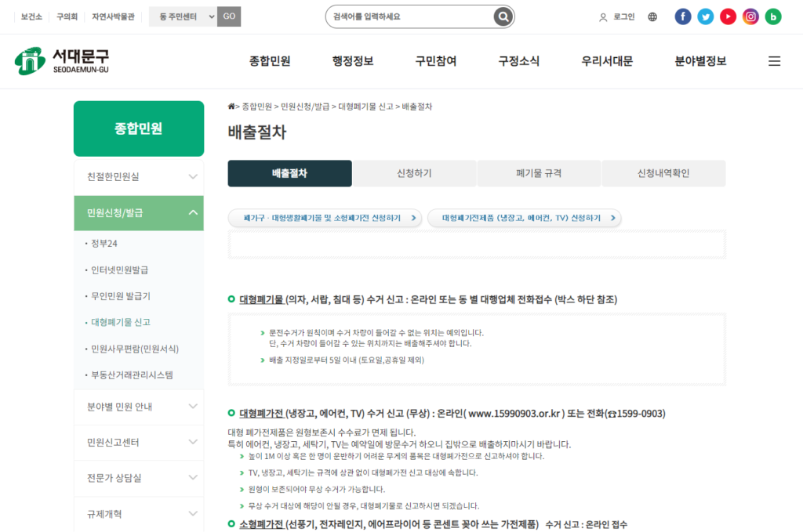Viewport: 803px width, 532px height.
Task: Open 대형폐기물 신고 in the sidebar
Action: 120,322
